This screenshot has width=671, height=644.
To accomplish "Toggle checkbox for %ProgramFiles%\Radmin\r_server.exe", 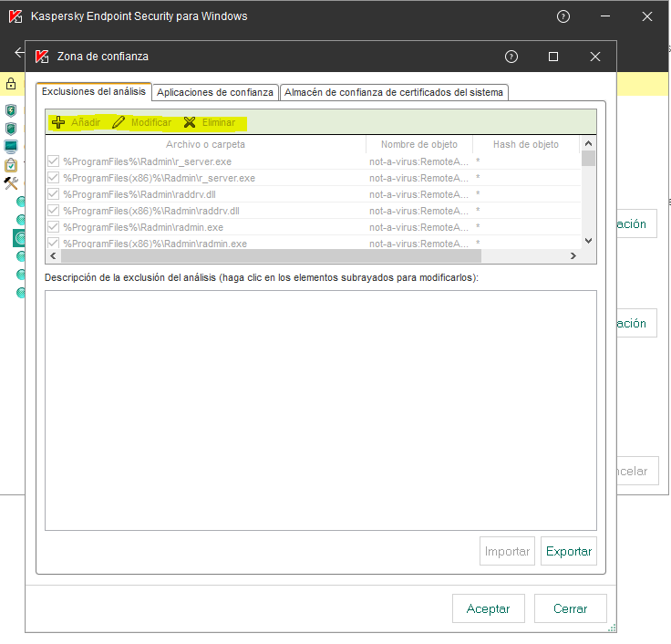I will (53, 161).
